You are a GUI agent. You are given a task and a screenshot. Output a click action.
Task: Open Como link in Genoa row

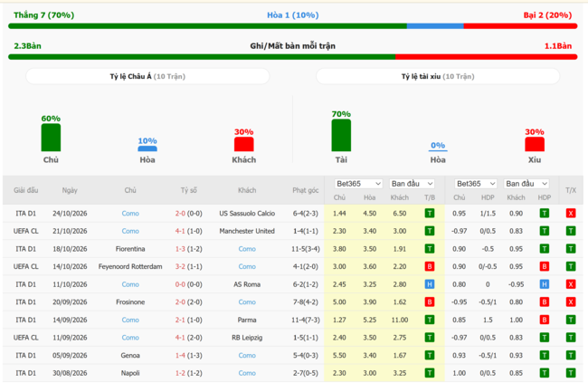click(247, 355)
